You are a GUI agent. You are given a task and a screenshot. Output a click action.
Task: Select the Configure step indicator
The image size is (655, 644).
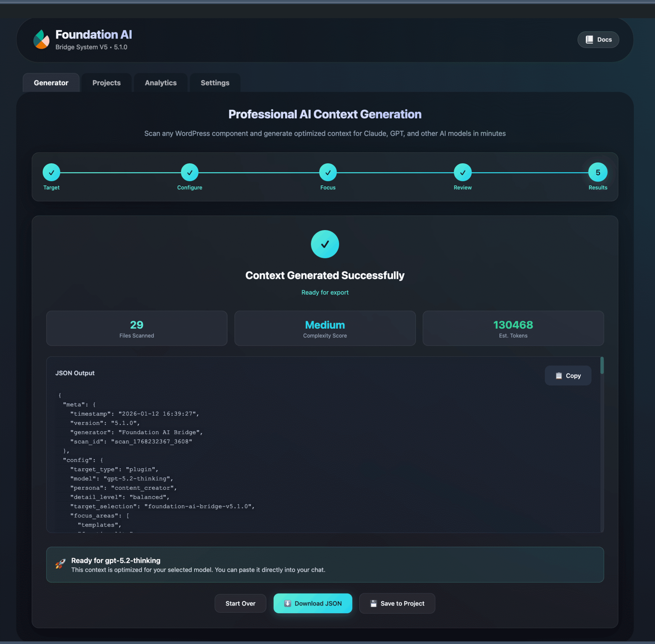tap(190, 173)
